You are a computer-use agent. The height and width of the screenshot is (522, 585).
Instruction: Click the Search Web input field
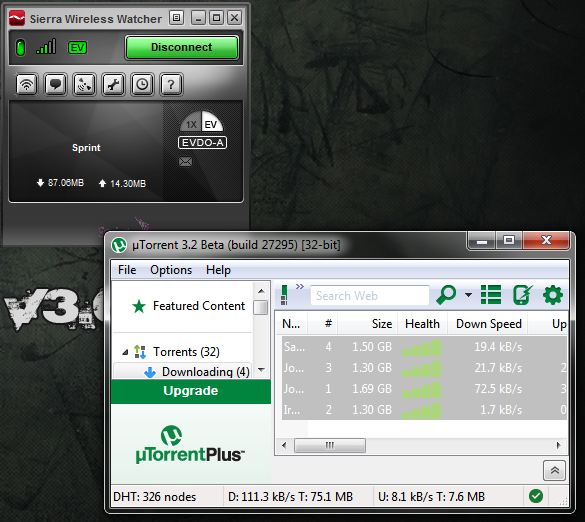tap(369, 296)
